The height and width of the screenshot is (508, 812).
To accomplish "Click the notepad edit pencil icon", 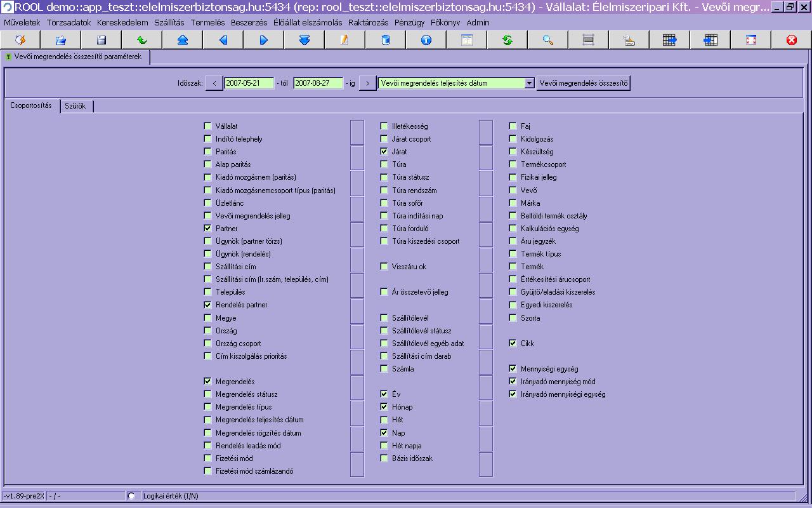I will point(344,40).
